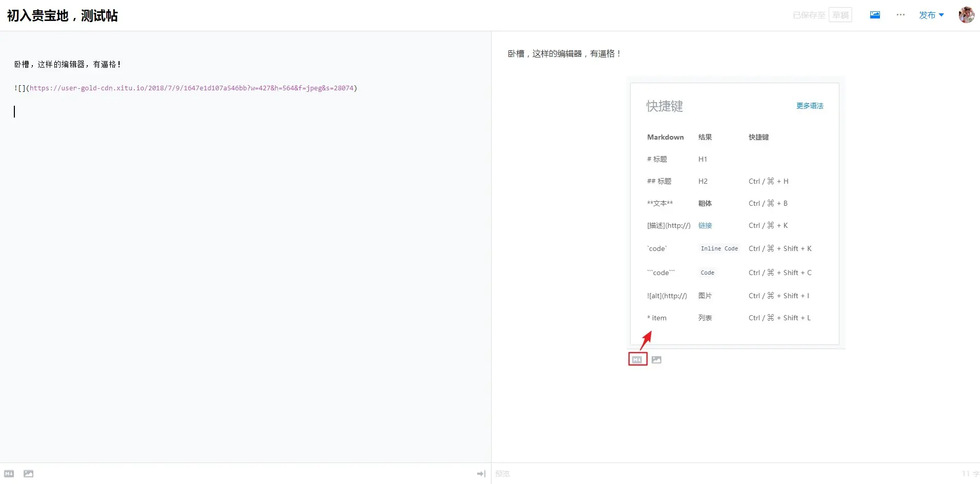The height and width of the screenshot is (484, 980).
Task: Click the "Ctrl / ⌘ + Shift + C" shortcut text
Action: [780, 273]
